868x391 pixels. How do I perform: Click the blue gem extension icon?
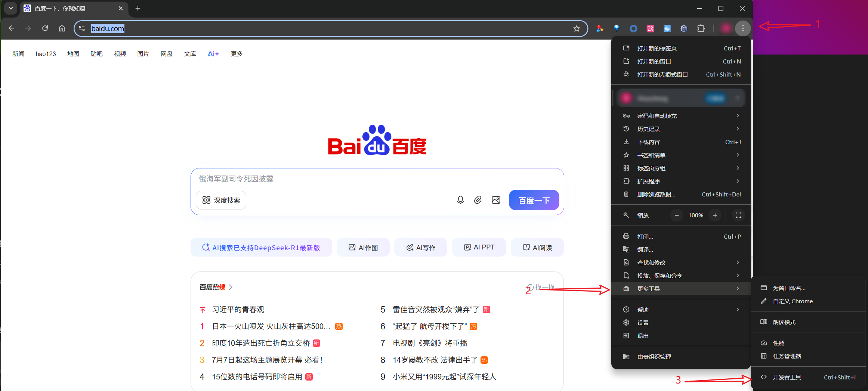617,28
